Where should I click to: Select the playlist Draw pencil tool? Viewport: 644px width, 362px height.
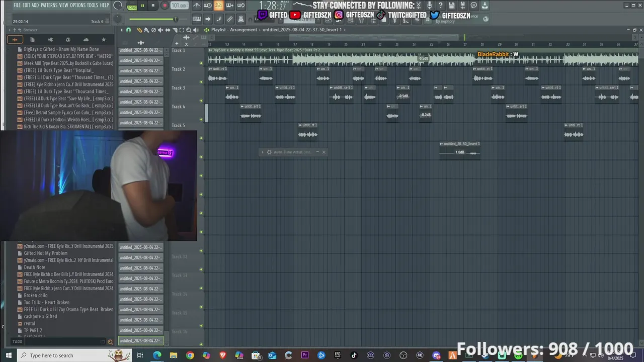(139, 30)
